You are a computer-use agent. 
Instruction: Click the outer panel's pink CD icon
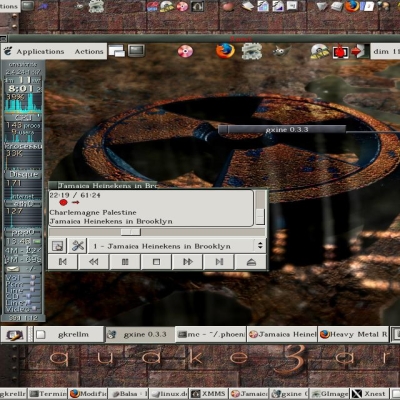click(x=182, y=6)
